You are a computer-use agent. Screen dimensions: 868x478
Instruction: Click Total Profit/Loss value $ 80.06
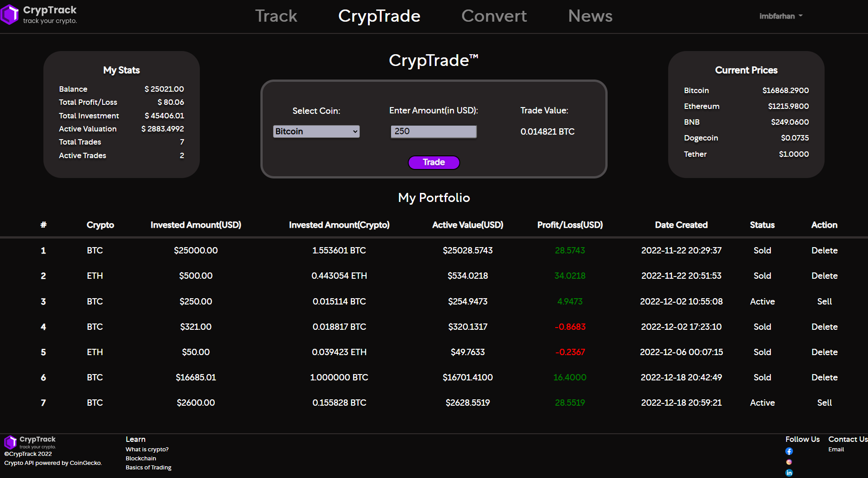[x=170, y=102]
